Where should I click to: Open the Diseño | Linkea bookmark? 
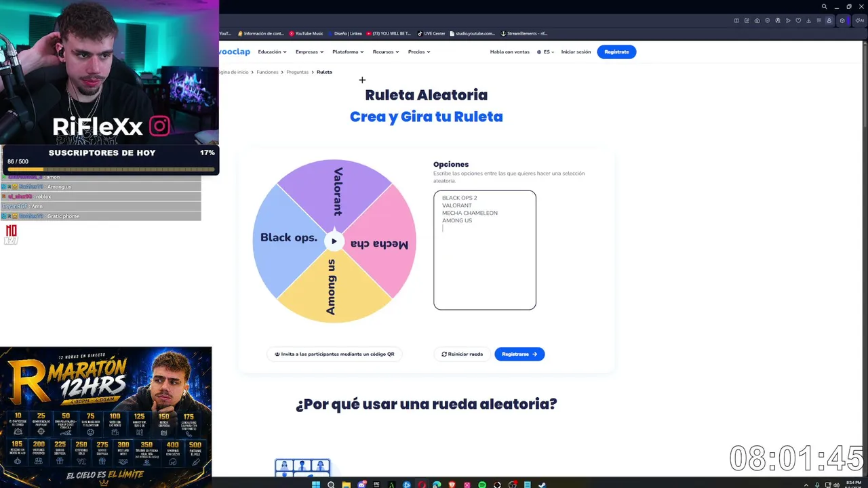(x=344, y=33)
